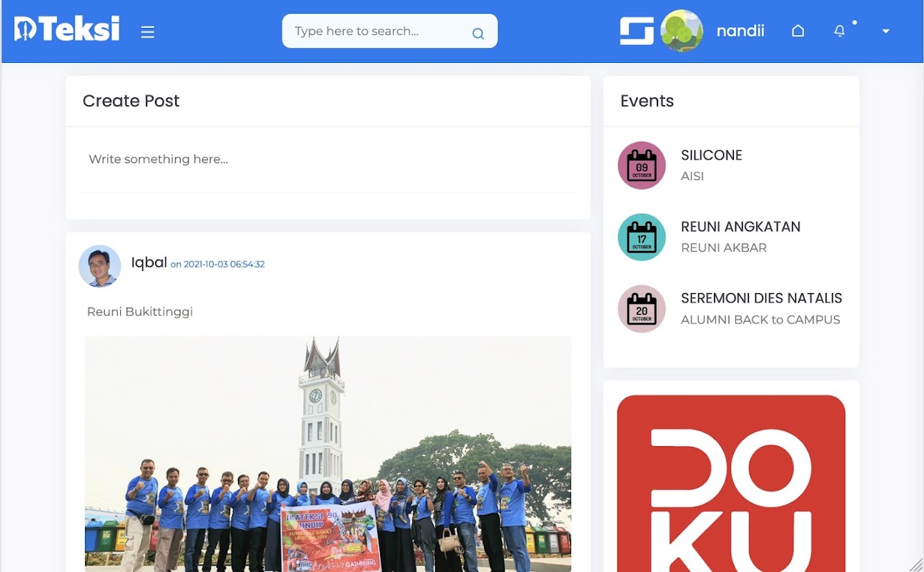This screenshot has width=924, height=572.
Task: Click 'Write something here...' post box
Action: tap(328, 159)
